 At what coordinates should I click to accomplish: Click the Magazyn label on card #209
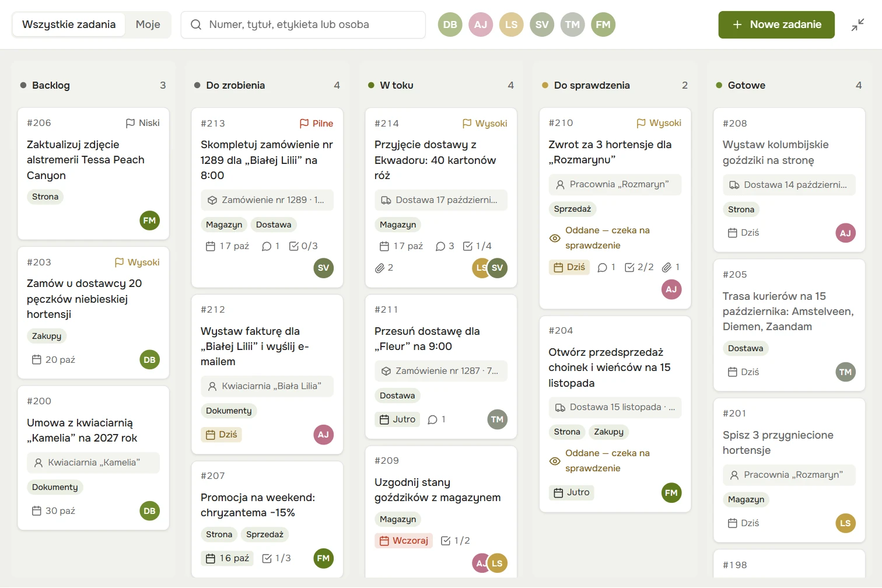click(398, 519)
